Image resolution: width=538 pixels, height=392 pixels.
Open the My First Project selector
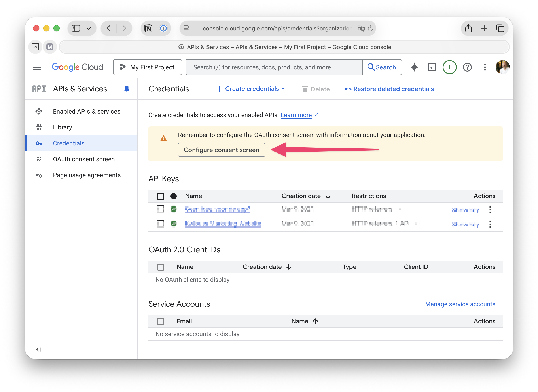[147, 67]
